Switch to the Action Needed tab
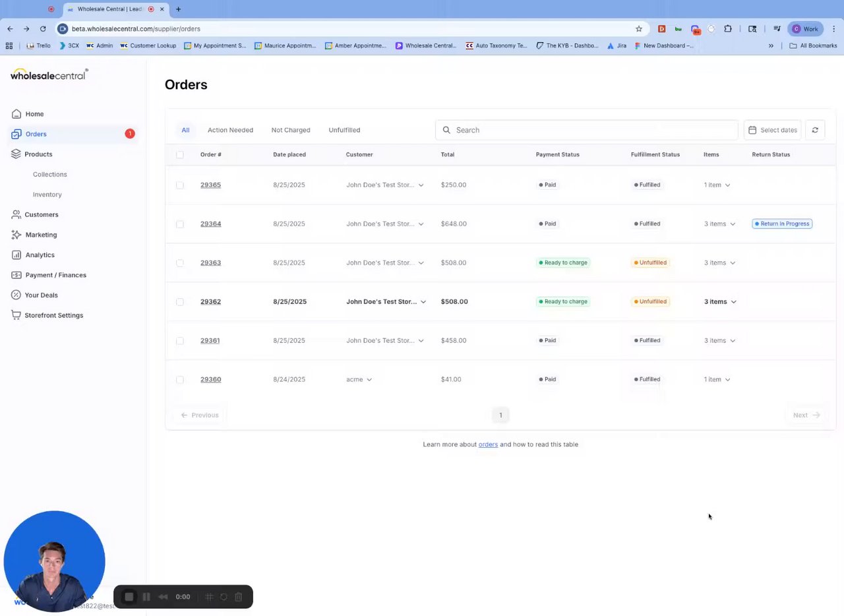This screenshot has width=844, height=616. (x=230, y=130)
